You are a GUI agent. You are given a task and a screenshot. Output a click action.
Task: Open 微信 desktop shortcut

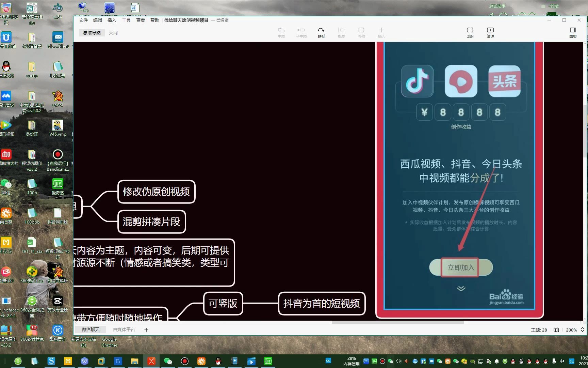pos(6,187)
